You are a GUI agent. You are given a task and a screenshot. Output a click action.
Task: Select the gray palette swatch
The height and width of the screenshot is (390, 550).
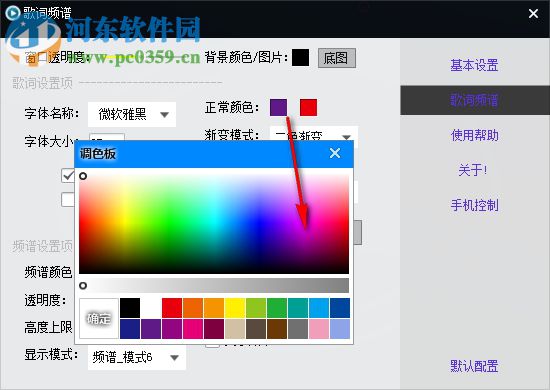pyautogui.click(x=298, y=329)
